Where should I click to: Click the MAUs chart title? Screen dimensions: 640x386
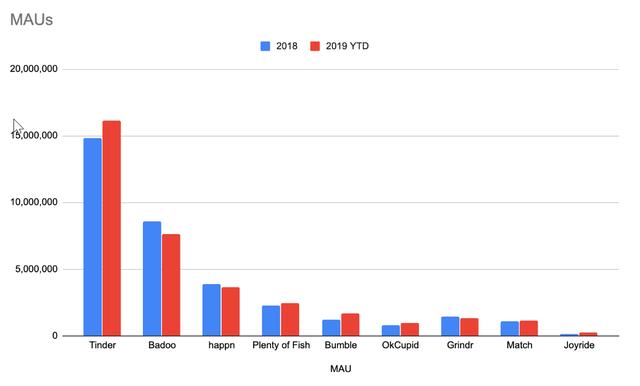coord(31,20)
